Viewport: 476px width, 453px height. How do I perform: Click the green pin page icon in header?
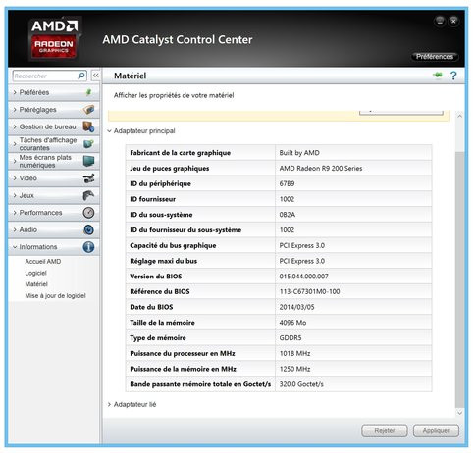point(438,75)
